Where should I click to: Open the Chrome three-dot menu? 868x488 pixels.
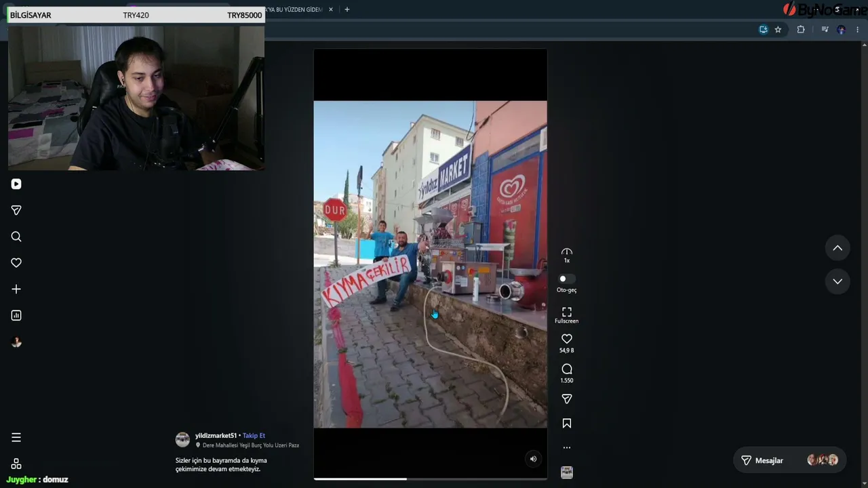858,30
